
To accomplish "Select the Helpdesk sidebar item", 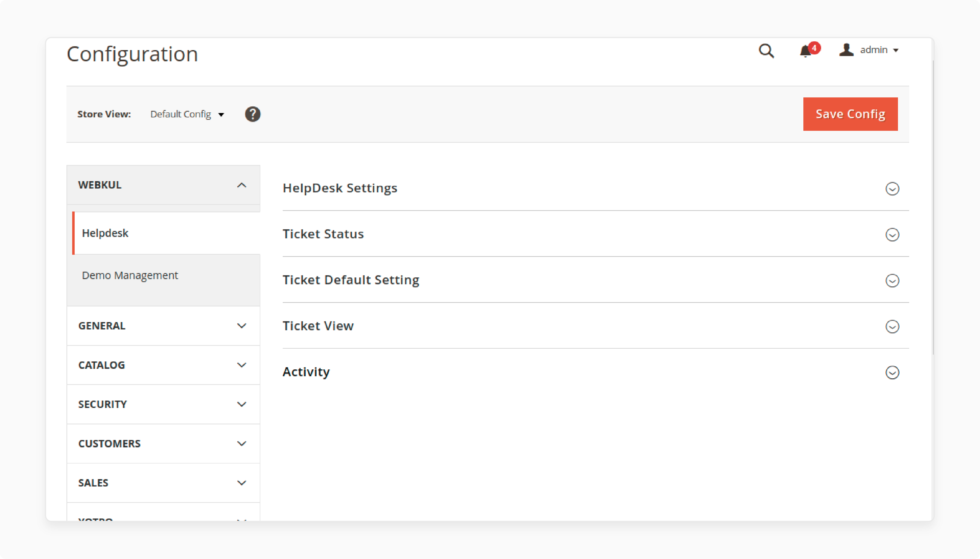I will point(166,233).
